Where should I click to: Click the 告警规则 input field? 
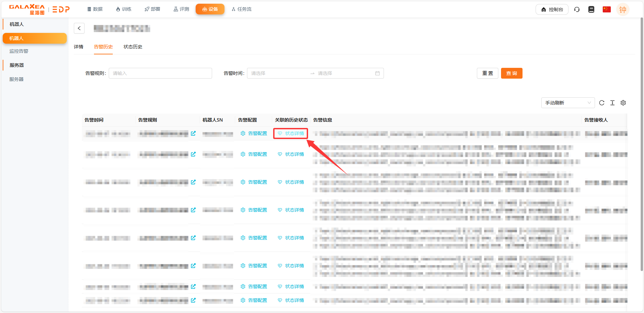tap(160, 73)
